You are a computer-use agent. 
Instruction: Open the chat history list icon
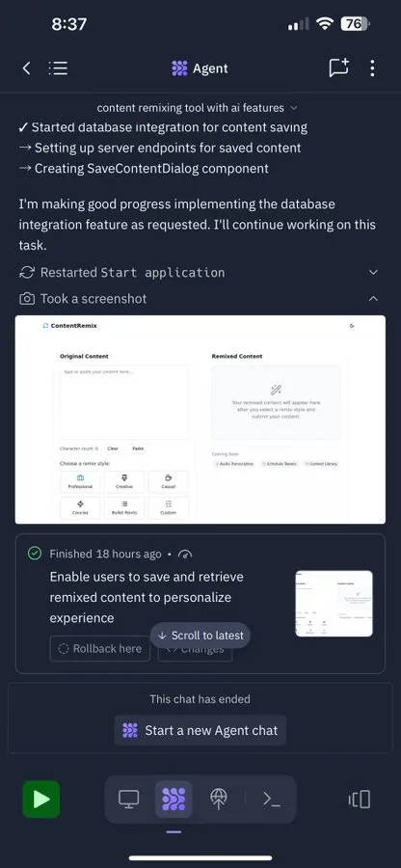(x=58, y=68)
